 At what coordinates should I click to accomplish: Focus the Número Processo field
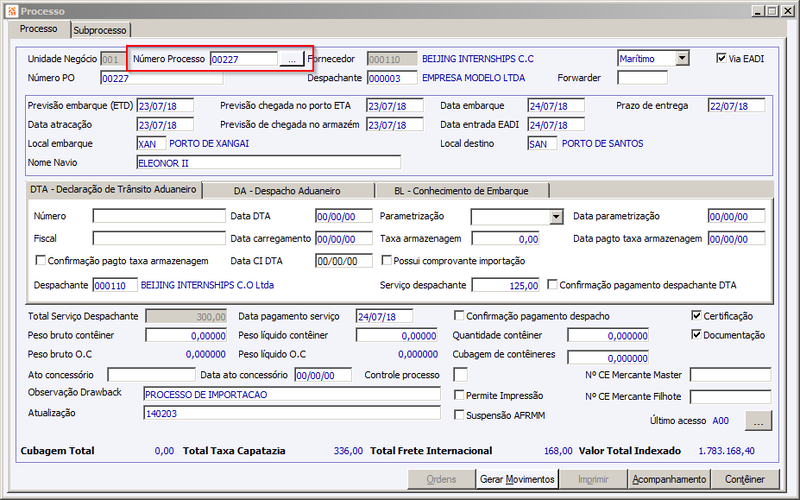244,59
